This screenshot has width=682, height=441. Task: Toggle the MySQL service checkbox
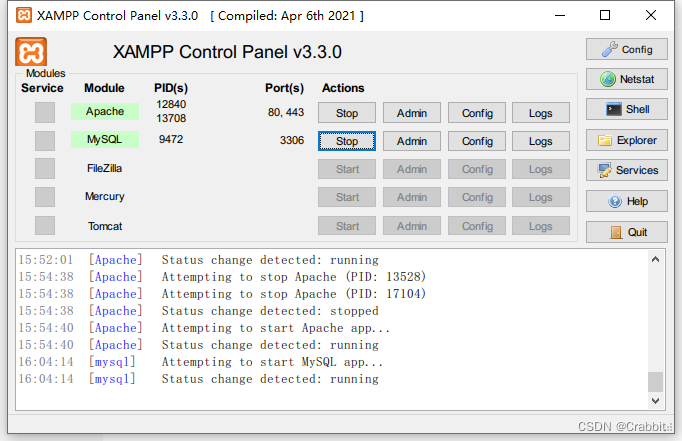[x=45, y=141]
